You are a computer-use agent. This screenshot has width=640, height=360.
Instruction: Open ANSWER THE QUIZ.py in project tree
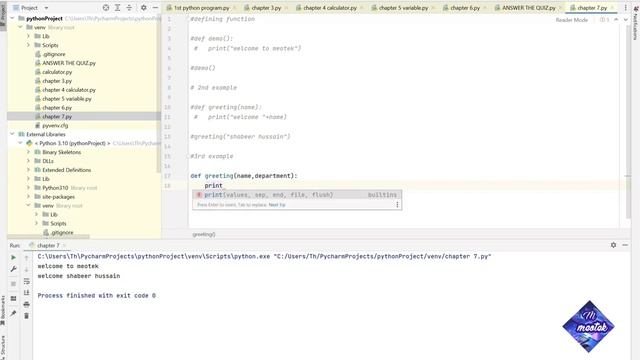pyautogui.click(x=69, y=63)
